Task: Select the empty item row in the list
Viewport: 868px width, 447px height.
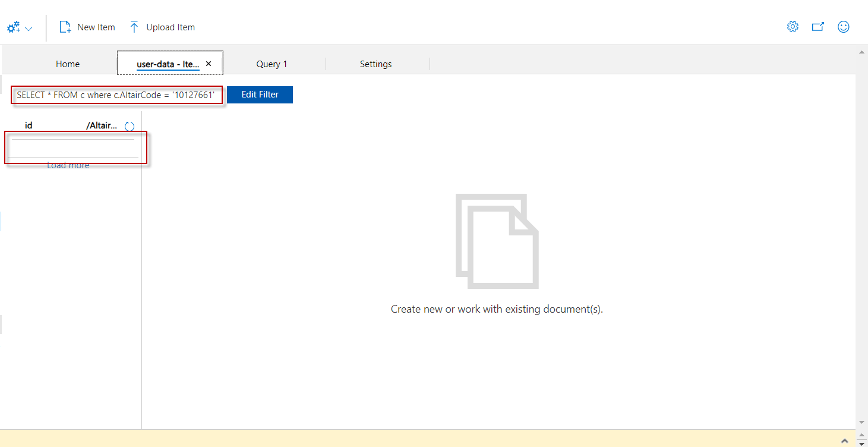Action: [x=74, y=147]
